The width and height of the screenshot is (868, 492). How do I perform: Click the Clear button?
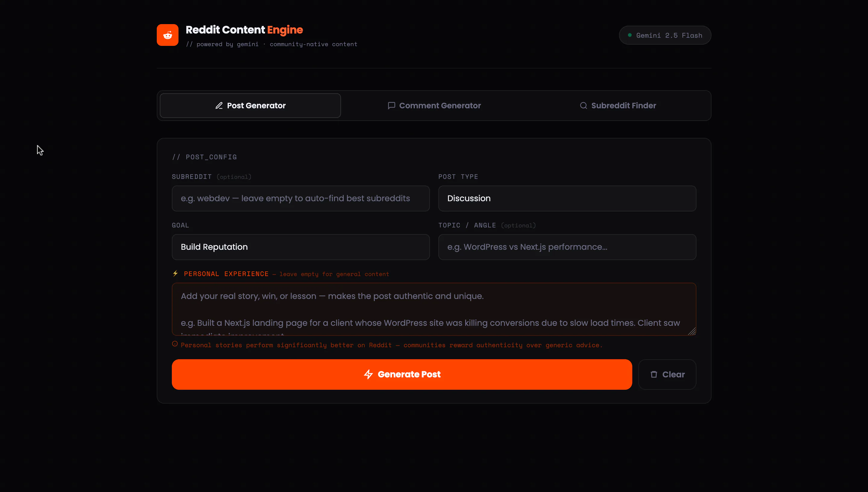pos(667,374)
